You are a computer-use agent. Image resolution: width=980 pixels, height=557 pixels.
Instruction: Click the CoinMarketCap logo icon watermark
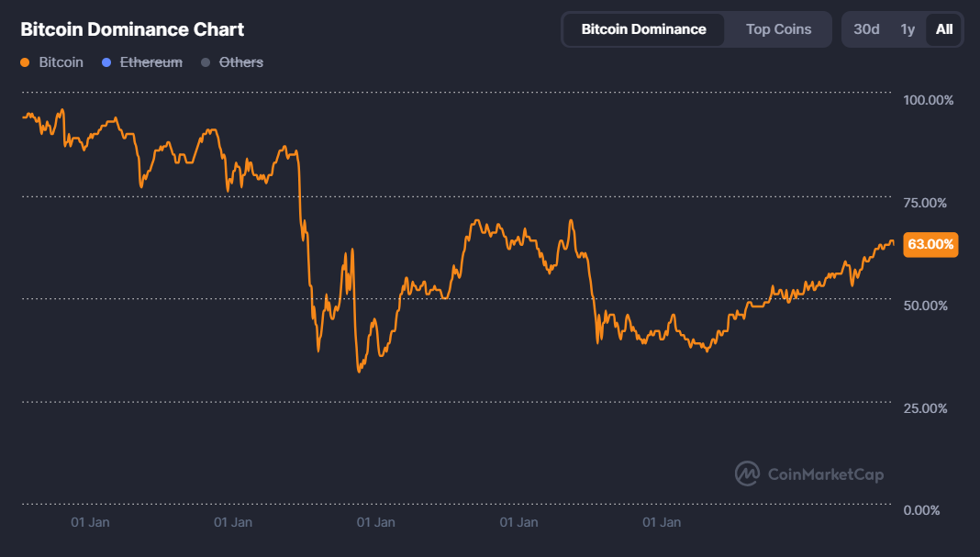(x=747, y=473)
